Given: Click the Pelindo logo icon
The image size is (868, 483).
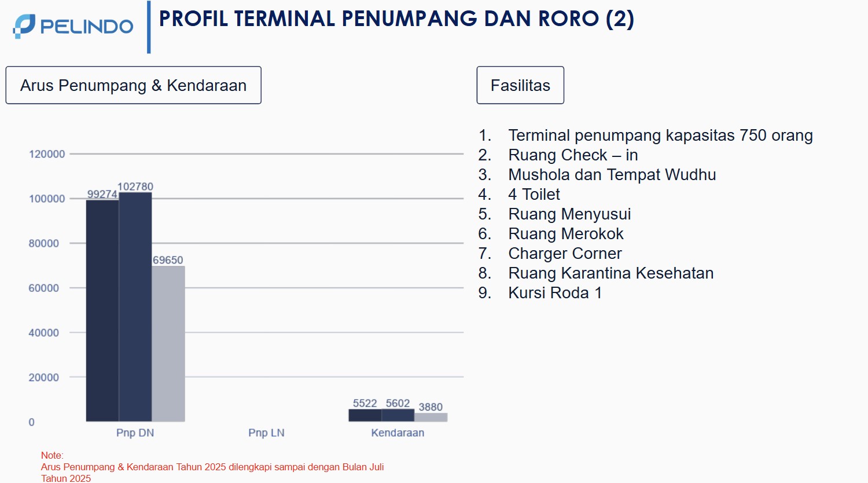Looking at the screenshot, I should pyautogui.click(x=24, y=26).
